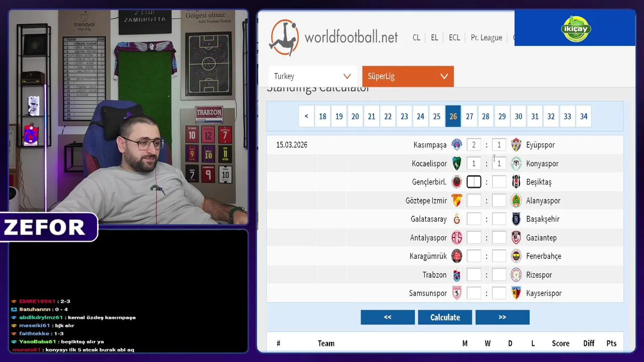Click the Fenerbahçe team crest

[516, 256]
